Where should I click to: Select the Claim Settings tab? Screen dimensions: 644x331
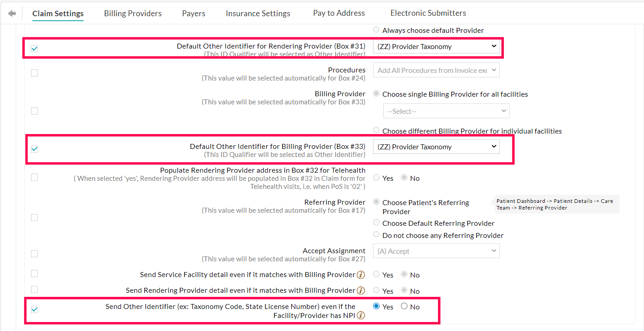(58, 14)
